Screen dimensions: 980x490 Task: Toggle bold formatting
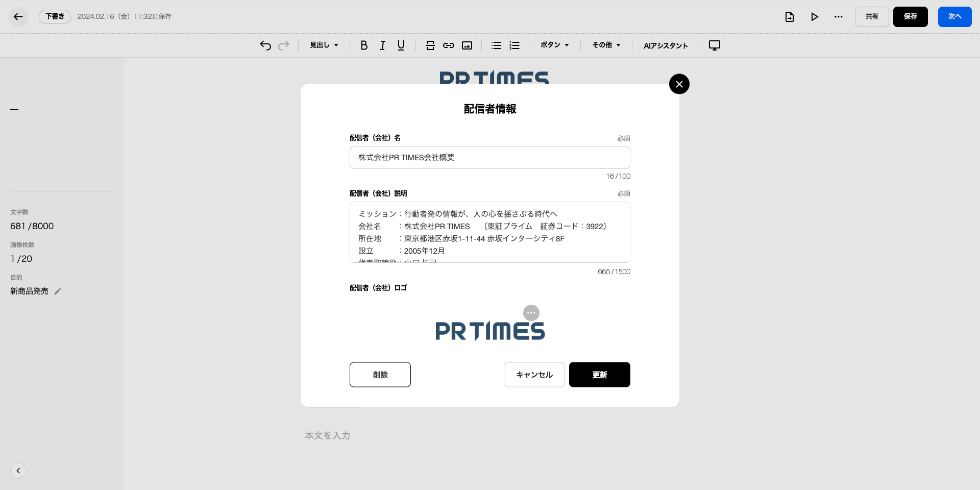point(364,45)
